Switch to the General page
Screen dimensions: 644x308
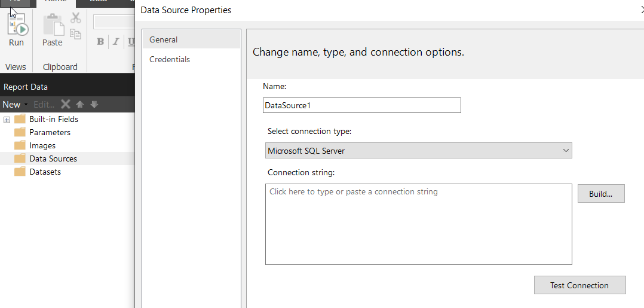click(191, 40)
